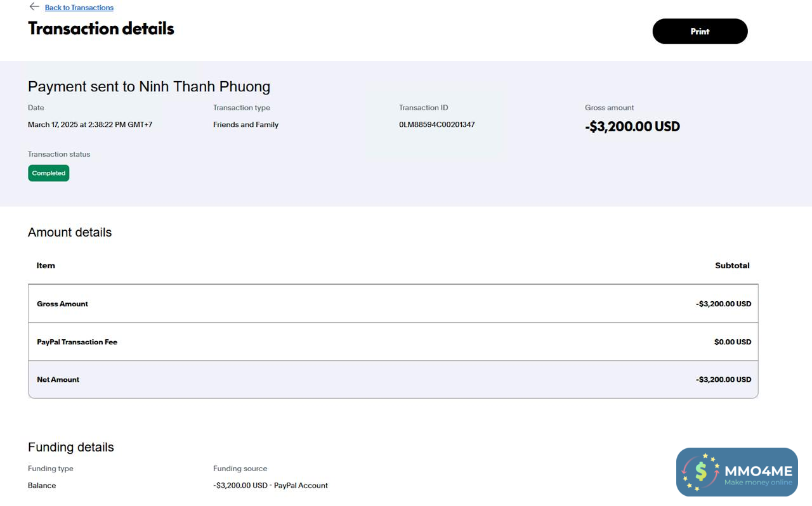This screenshot has height=506, width=812.
Task: Click the Payment sent to Ninh Thanh Phuong title
Action: point(149,87)
